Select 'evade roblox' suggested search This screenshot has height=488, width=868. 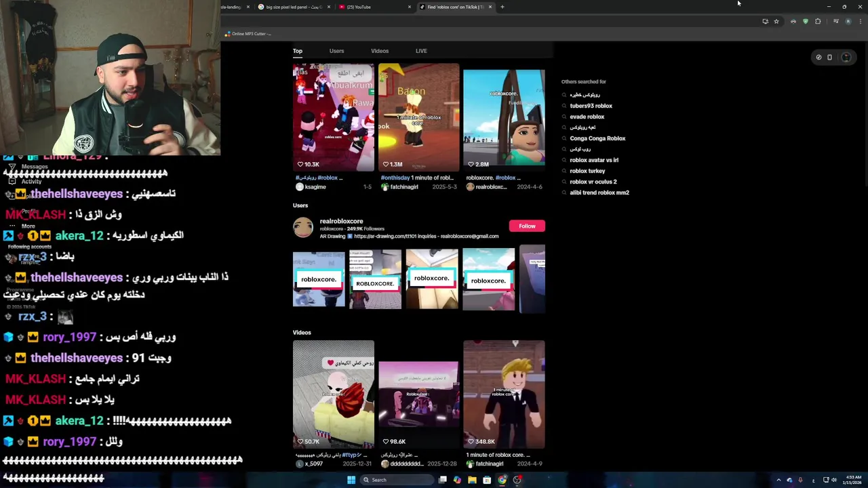[587, 117]
